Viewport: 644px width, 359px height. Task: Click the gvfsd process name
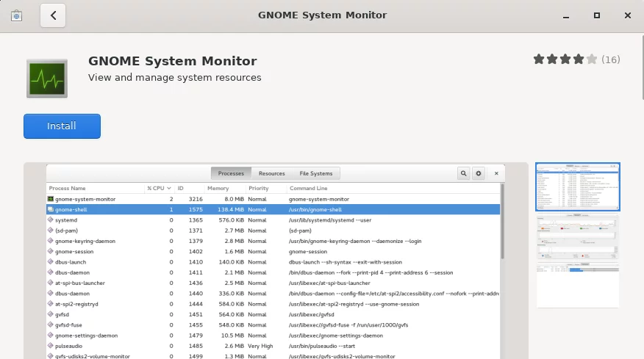pyautogui.click(x=62, y=315)
